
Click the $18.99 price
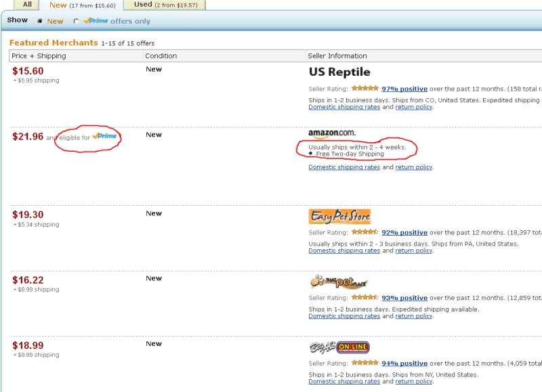click(28, 345)
